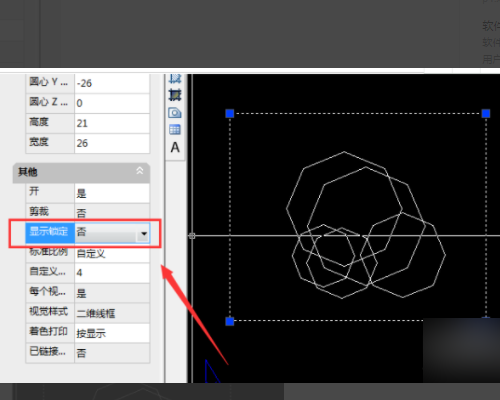
Task: Click the top-right blue viewport grip
Action: tap(486, 114)
